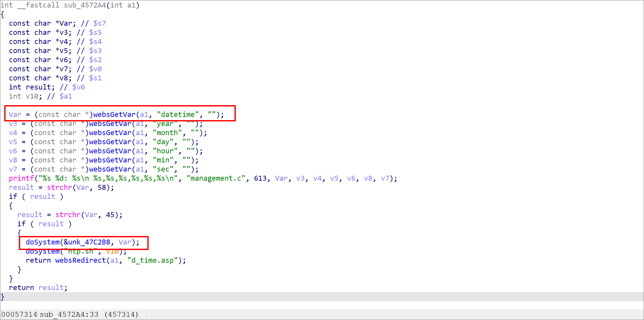Click the function name sub_4572A4 in the signature
Screen dimensions: 644x320
[x=84, y=5]
